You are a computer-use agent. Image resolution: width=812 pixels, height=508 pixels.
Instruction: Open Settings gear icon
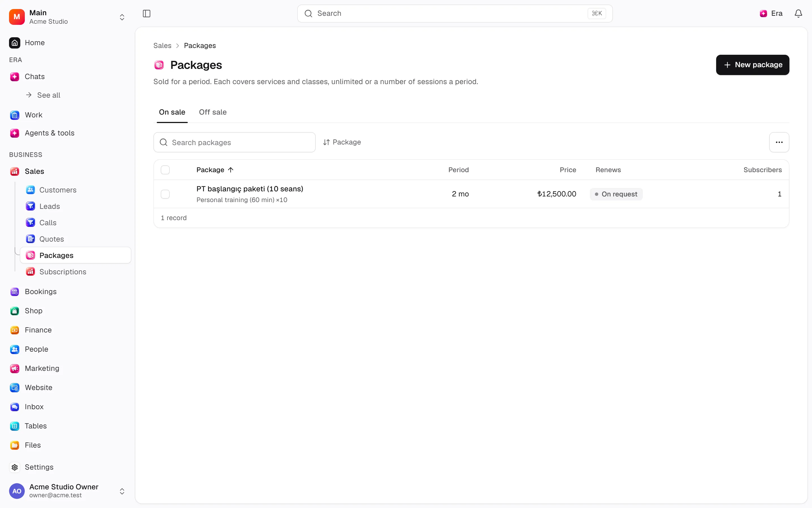pyautogui.click(x=14, y=467)
